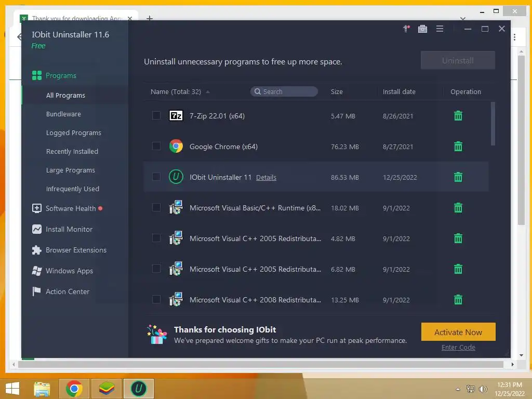Click trash icon for 4.82 MB Visual C++ 2005
Image resolution: width=532 pixels, height=399 pixels.
point(458,238)
